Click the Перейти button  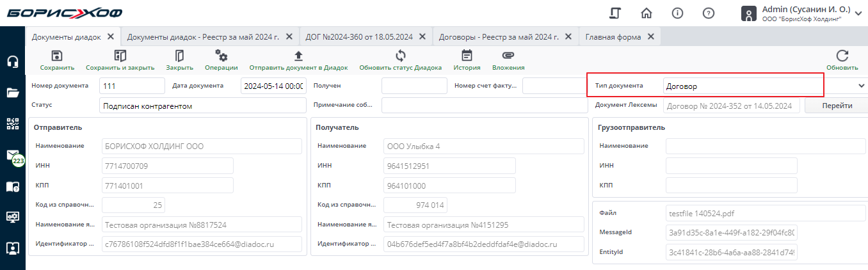[x=837, y=106]
